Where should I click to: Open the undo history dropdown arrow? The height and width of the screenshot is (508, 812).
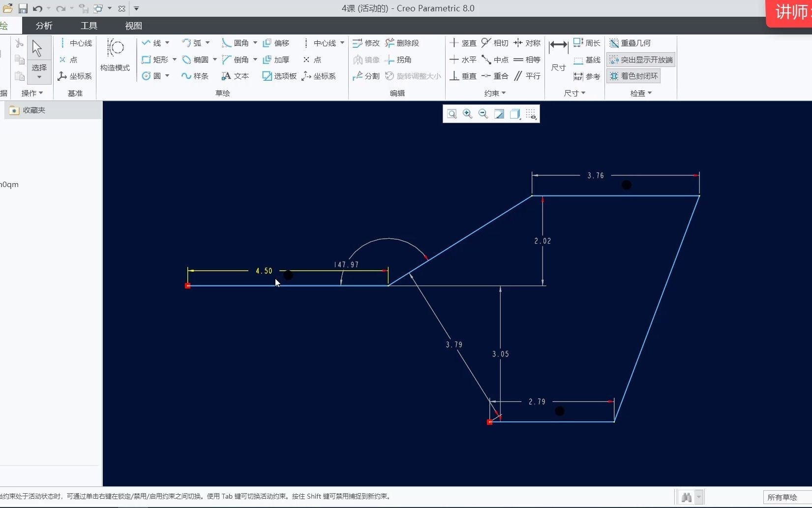(x=49, y=8)
